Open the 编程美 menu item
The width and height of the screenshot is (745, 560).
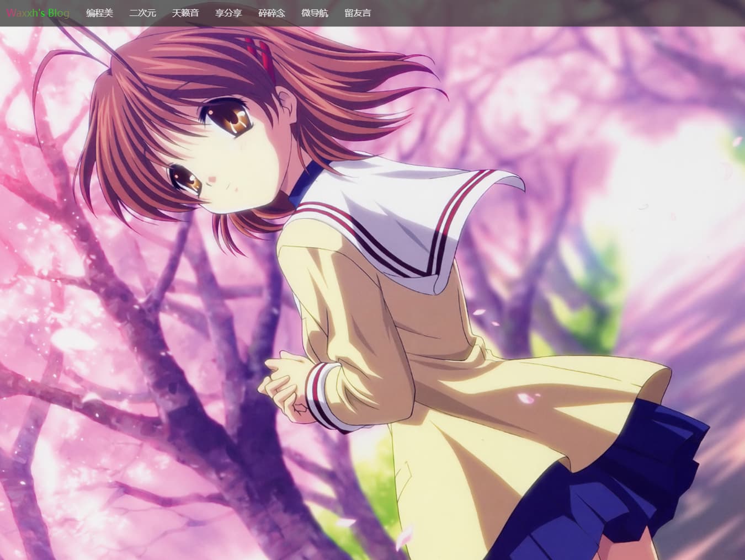pos(99,13)
